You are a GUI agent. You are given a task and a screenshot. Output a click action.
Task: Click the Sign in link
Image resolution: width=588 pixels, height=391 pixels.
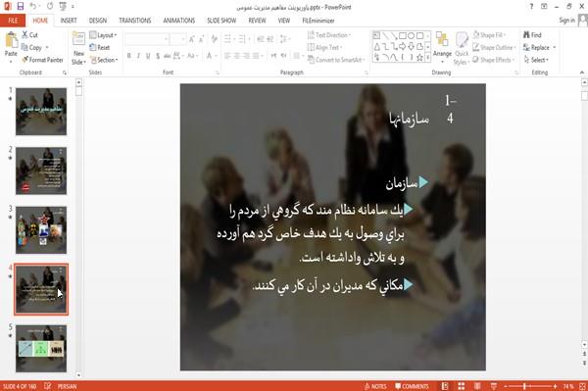[566, 21]
